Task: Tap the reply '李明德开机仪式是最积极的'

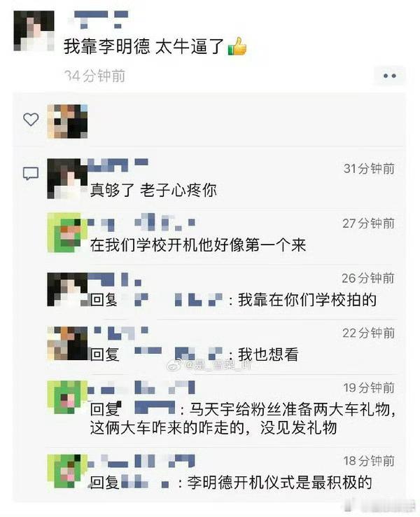Action: 279,483
